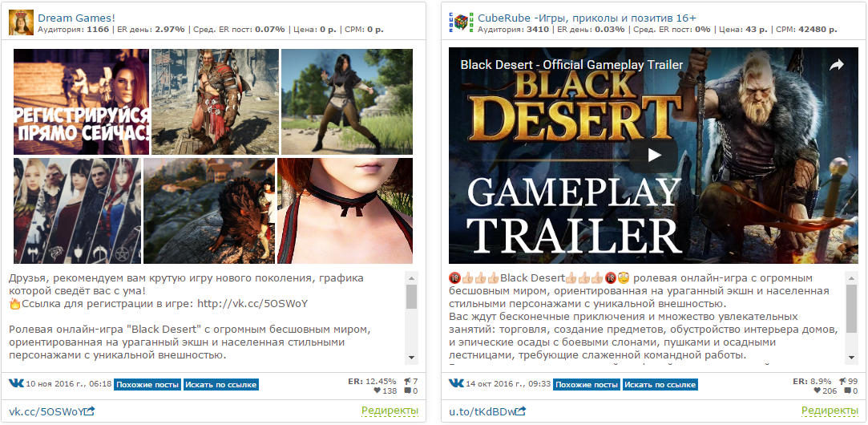Click first 18+ emoji in CubeRube text
This screenshot has width=868, height=425.
454,277
